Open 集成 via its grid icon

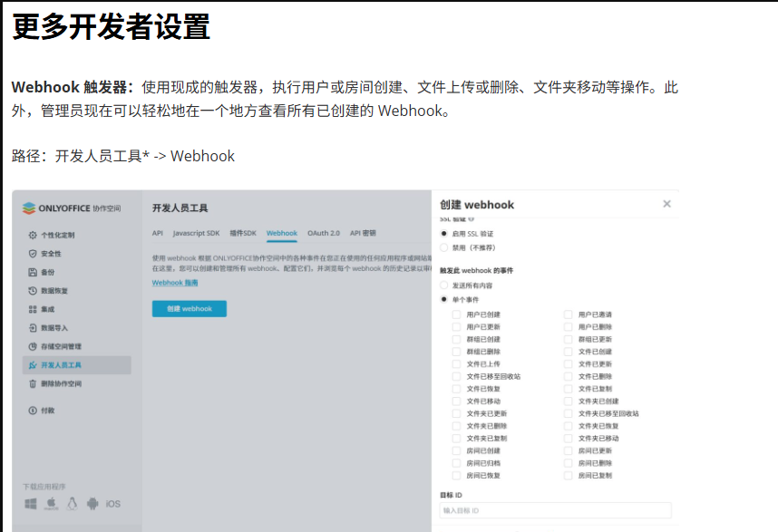pyautogui.click(x=33, y=309)
